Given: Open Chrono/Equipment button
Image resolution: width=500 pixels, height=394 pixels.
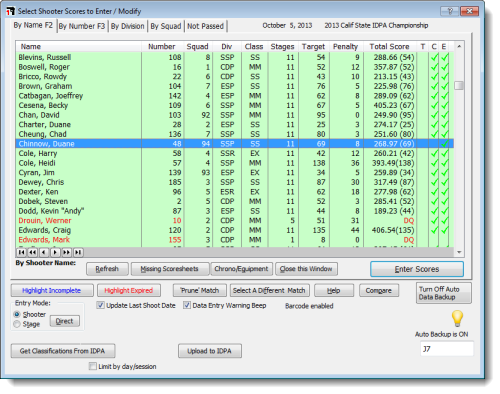Looking at the screenshot, I should pos(241,269).
